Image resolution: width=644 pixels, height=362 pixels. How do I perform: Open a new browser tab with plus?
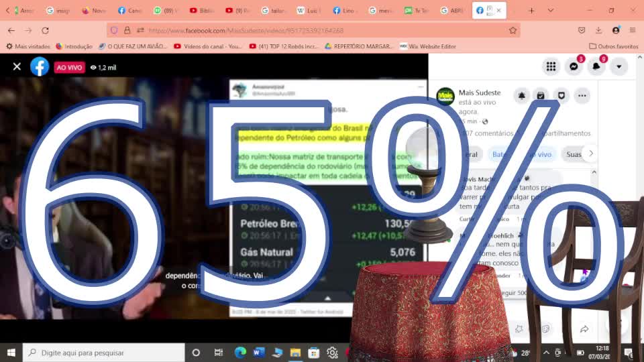pyautogui.click(x=531, y=11)
